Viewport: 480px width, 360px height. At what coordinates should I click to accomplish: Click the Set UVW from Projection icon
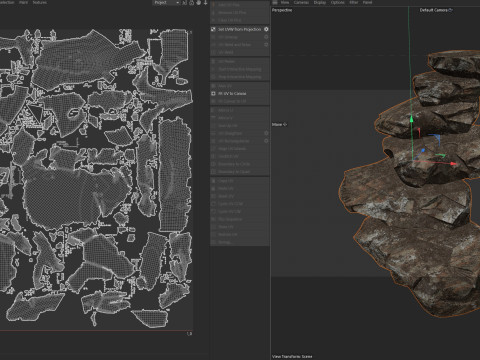213,29
